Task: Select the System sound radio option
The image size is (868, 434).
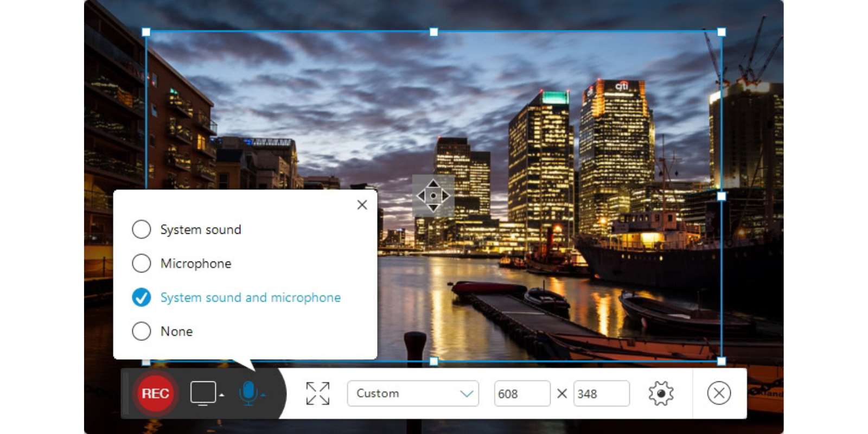Action: [x=142, y=229]
